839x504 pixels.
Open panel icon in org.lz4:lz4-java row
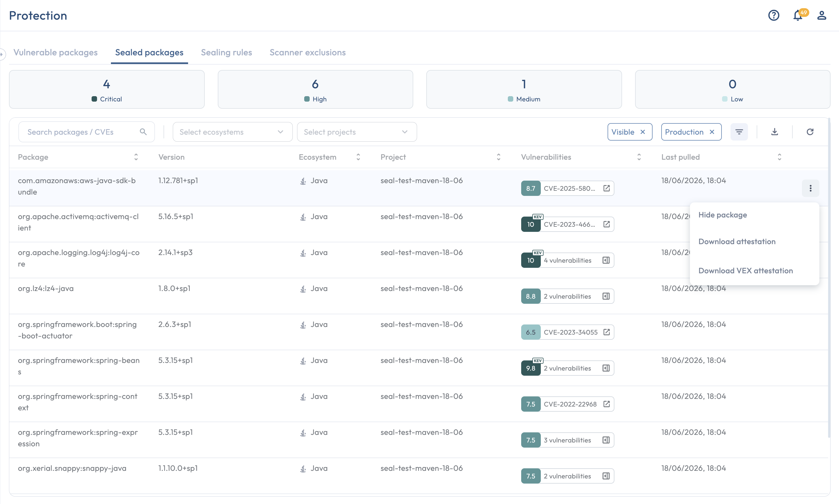pyautogui.click(x=606, y=296)
